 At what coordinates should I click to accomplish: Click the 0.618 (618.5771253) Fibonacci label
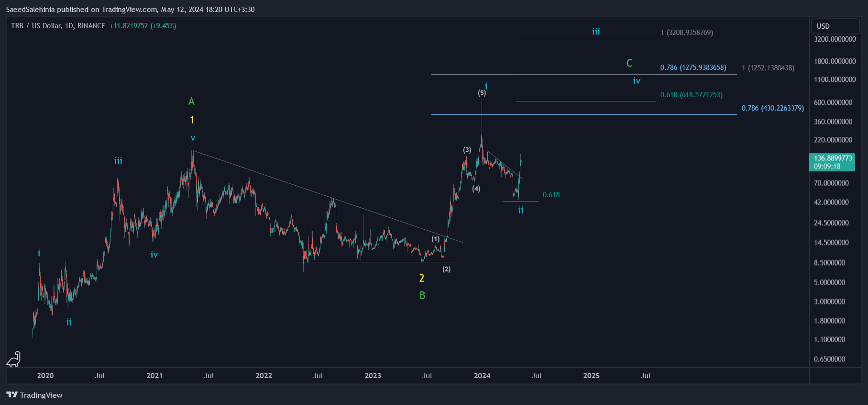coord(691,95)
